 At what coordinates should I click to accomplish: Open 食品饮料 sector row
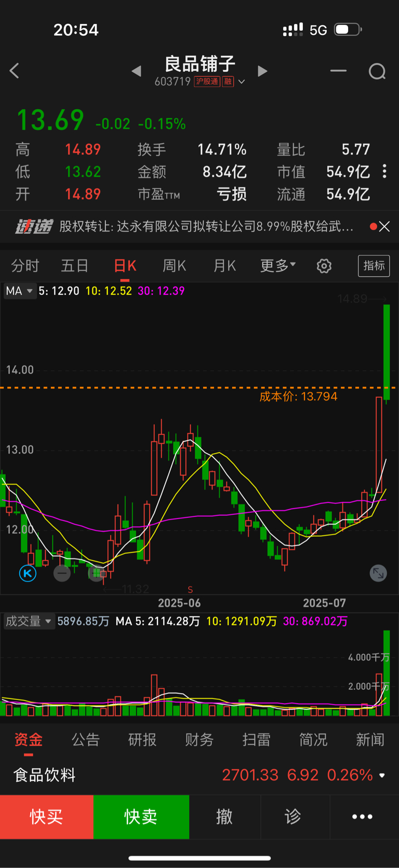tap(199, 775)
